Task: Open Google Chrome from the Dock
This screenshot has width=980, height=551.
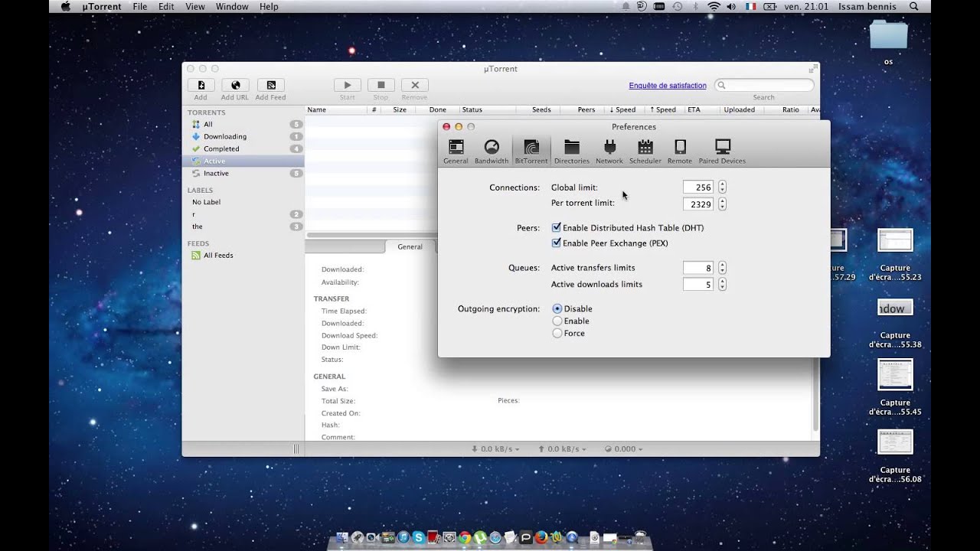Action: pyautogui.click(x=465, y=537)
